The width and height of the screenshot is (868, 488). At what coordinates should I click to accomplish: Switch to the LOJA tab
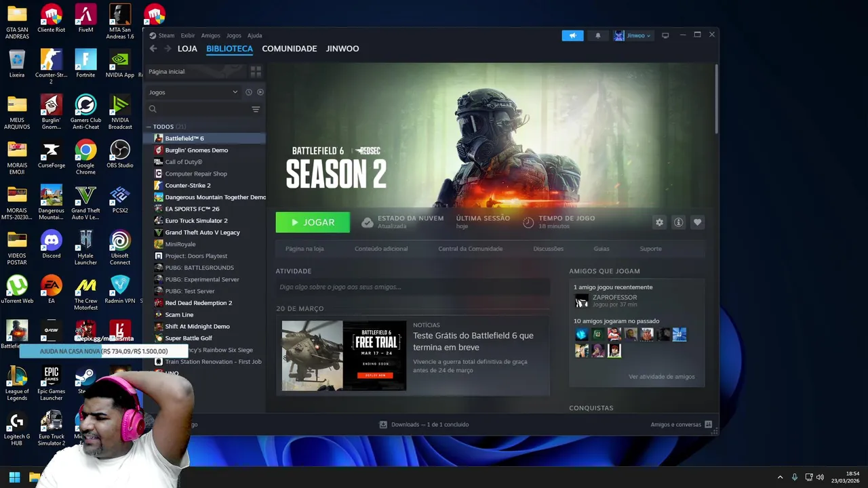click(x=187, y=49)
